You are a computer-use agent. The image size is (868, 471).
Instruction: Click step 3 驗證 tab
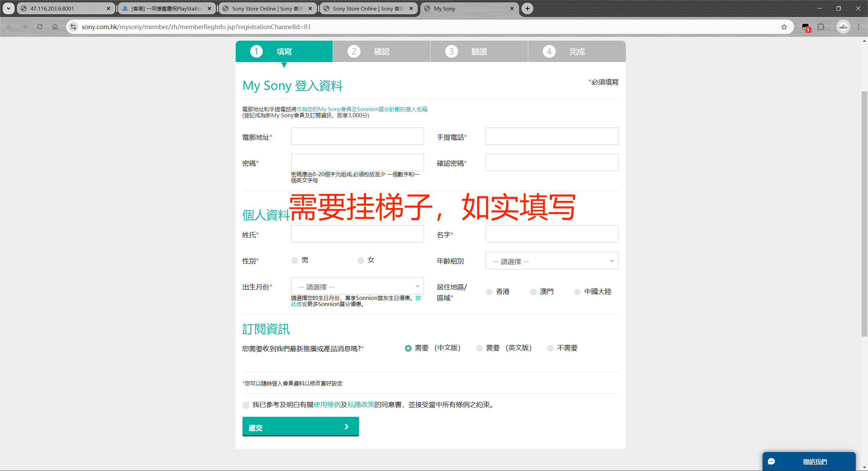(479, 52)
